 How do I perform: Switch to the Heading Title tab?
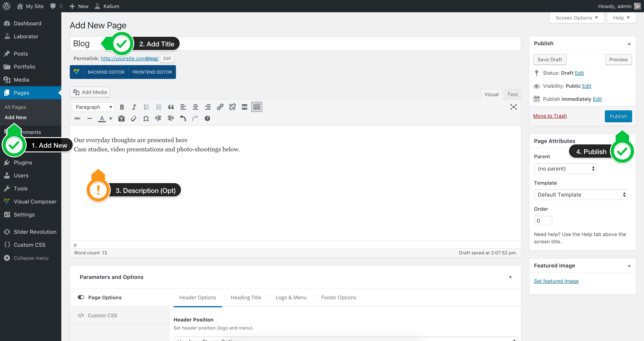[246, 297]
